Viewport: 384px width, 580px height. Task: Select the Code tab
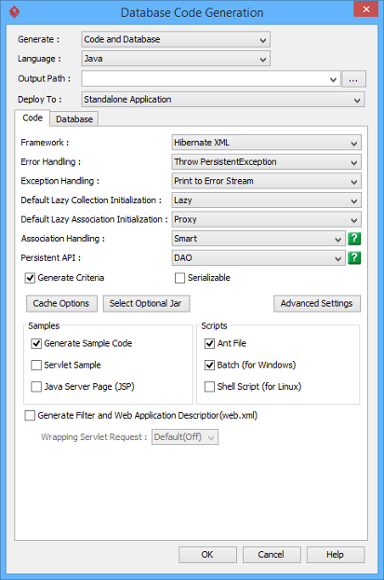click(x=32, y=118)
